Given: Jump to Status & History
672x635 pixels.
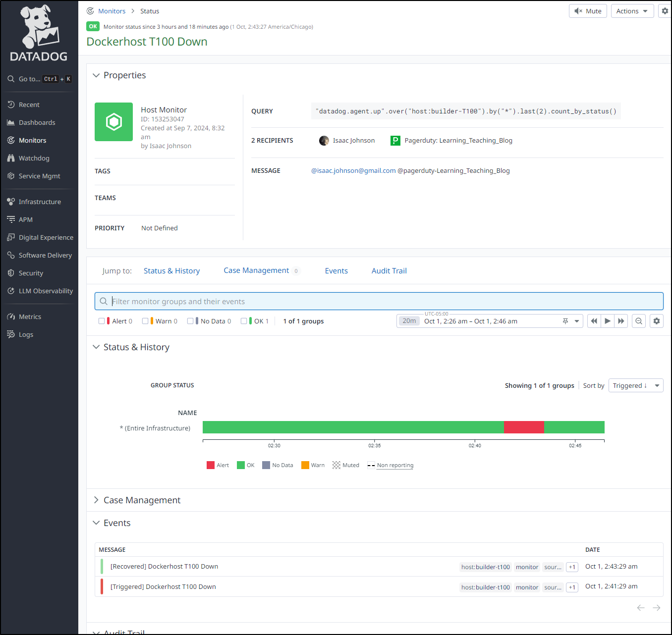Looking at the screenshot, I should click(x=171, y=271).
